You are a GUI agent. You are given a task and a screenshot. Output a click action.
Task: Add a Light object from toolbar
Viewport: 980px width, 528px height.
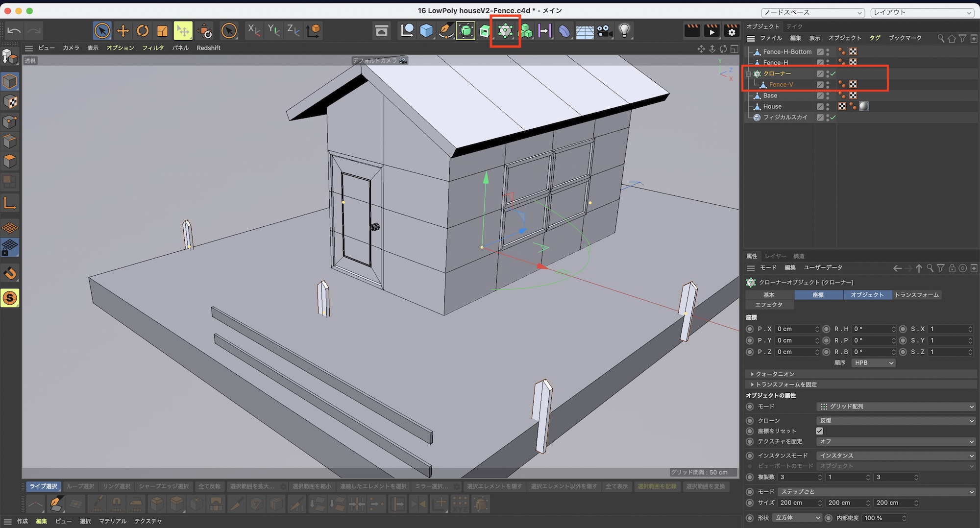(x=624, y=31)
